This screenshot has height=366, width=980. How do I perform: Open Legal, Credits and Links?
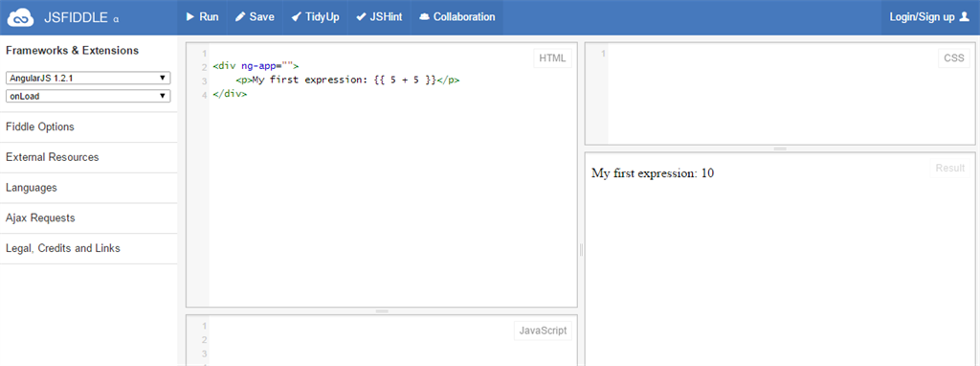89,248
